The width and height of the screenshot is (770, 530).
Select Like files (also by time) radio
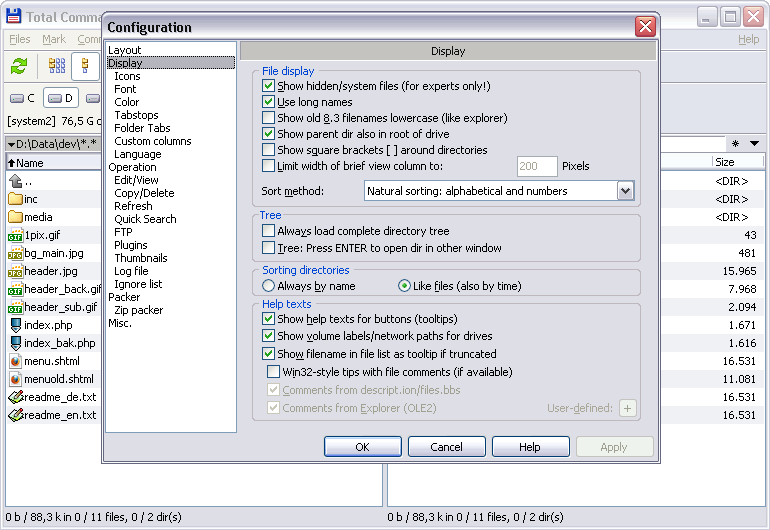pyautogui.click(x=404, y=286)
